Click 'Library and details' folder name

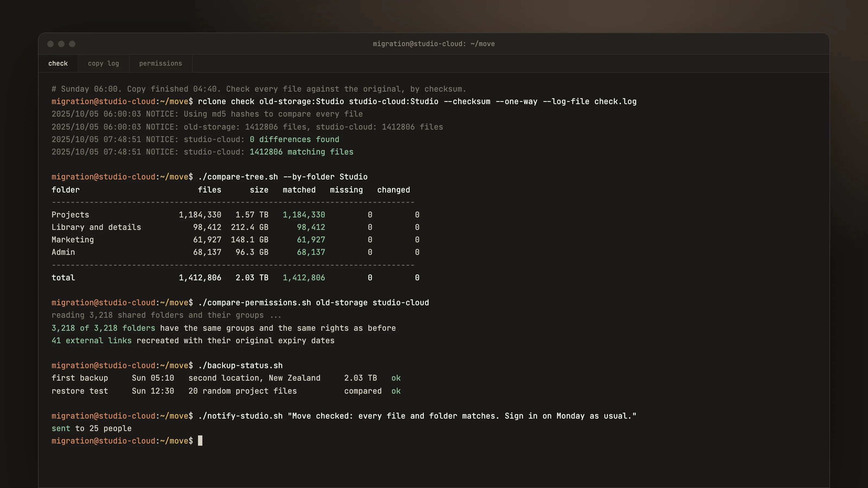(x=96, y=227)
